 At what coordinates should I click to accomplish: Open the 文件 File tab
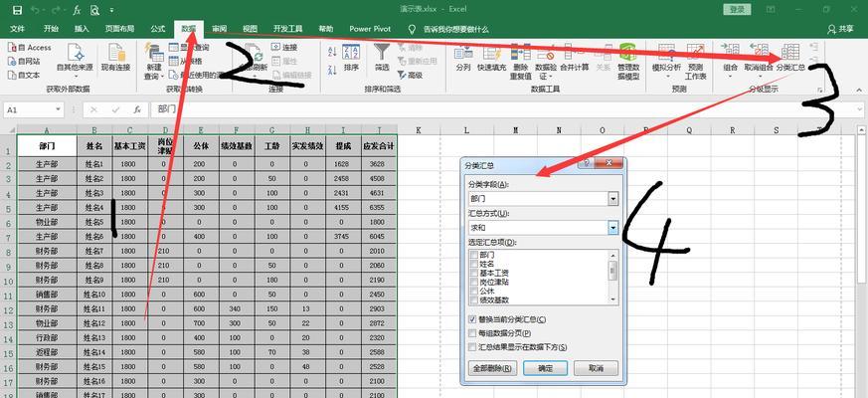point(17,29)
